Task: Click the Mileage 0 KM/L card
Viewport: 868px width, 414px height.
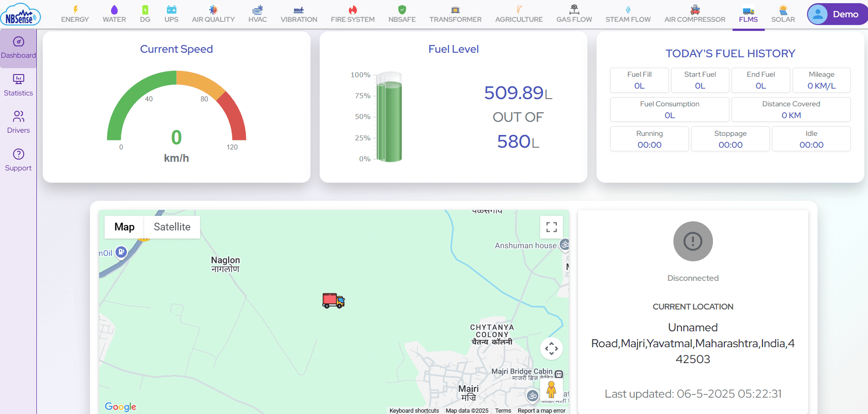Action: (x=822, y=80)
